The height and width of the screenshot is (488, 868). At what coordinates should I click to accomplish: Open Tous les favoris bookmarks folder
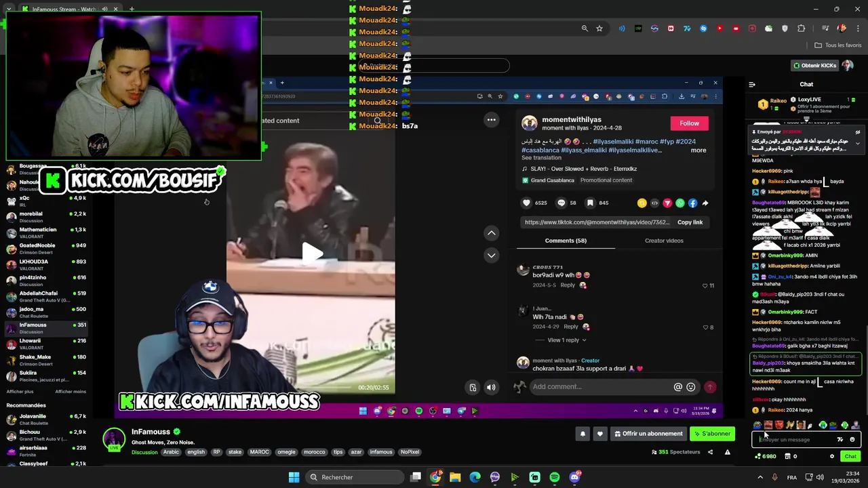click(838, 45)
